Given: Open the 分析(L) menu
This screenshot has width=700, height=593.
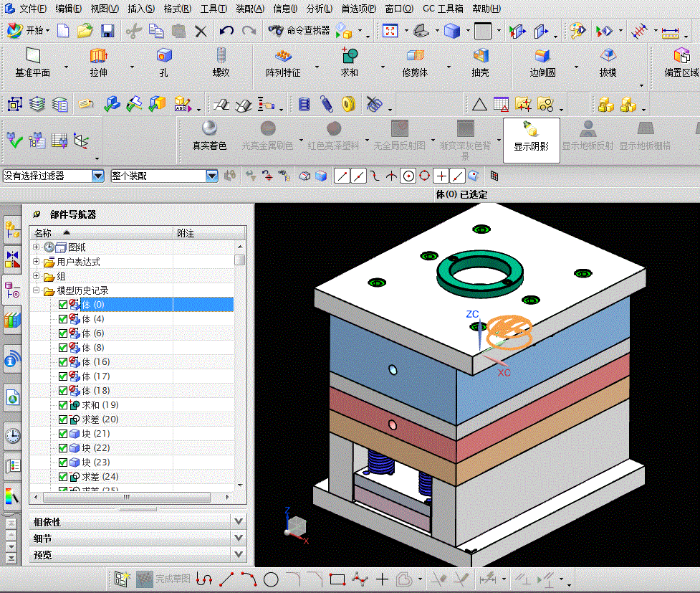Looking at the screenshot, I should click(x=319, y=9).
